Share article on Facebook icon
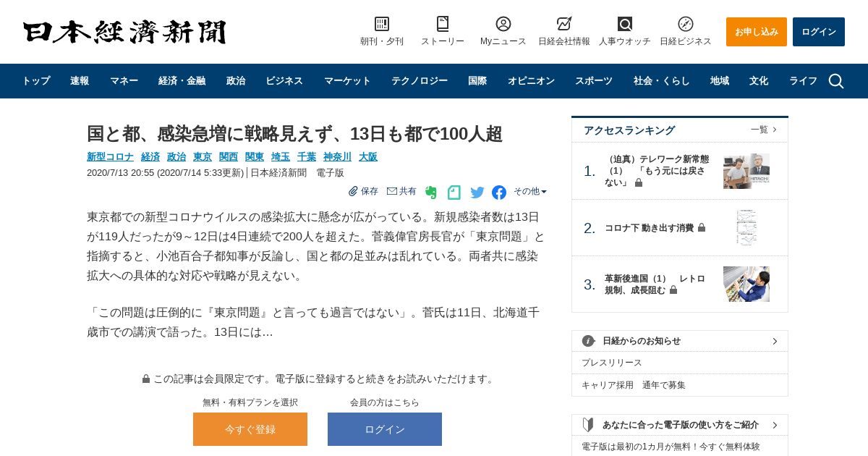The width and height of the screenshot is (868, 456). (499, 193)
